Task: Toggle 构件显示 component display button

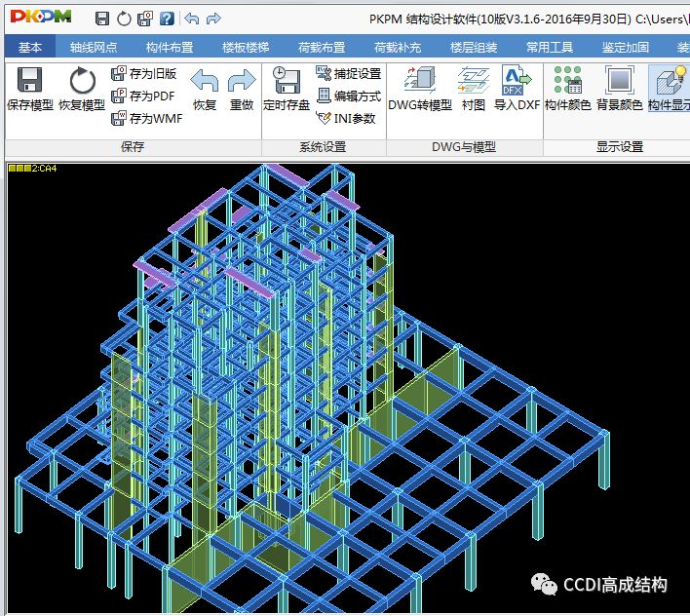Action: pyautogui.click(x=669, y=89)
